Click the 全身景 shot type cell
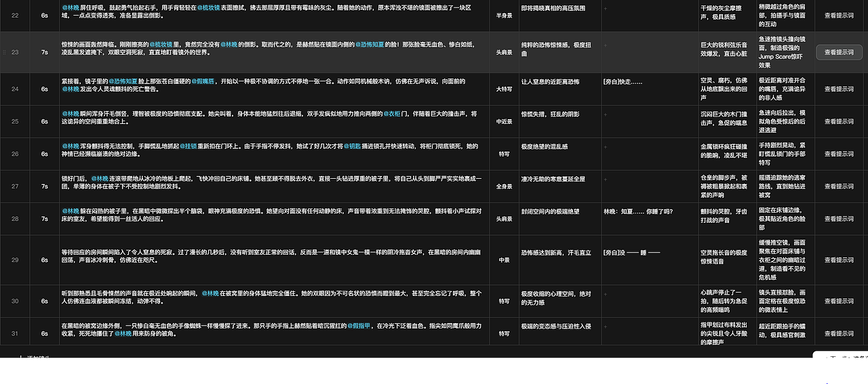Viewport: 868px width, 384px height. pos(505,186)
